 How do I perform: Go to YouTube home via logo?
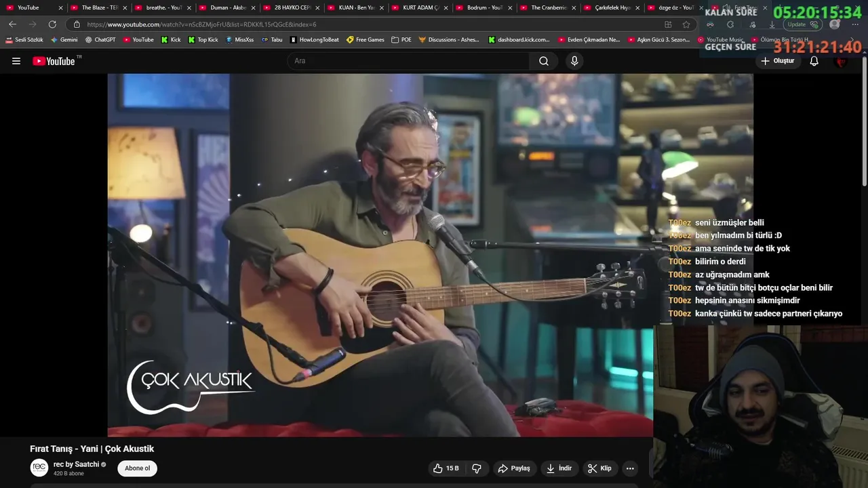(53, 61)
